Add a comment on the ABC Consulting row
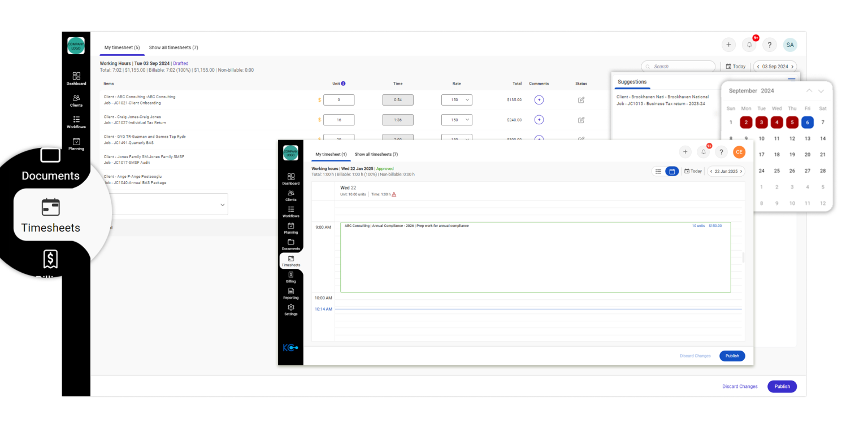This screenshot has height=428, width=868. [539, 100]
